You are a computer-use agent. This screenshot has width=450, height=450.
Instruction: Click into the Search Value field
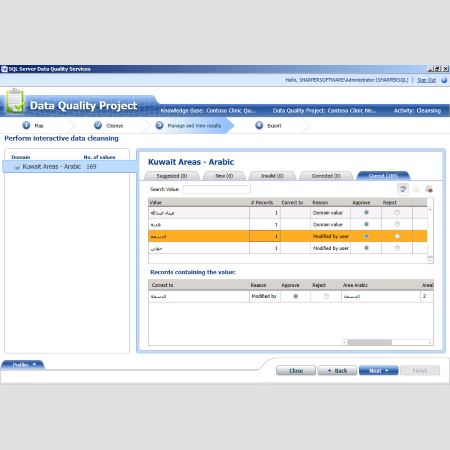point(216,189)
